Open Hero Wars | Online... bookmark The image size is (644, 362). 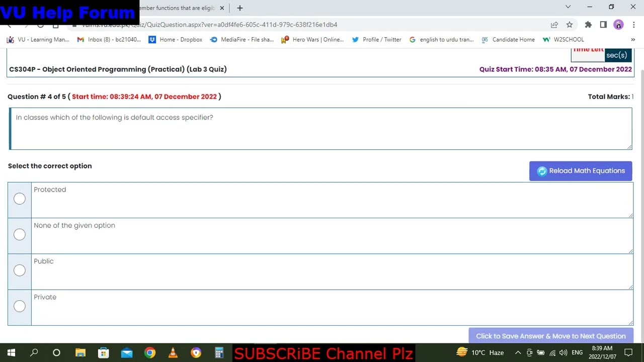313,40
